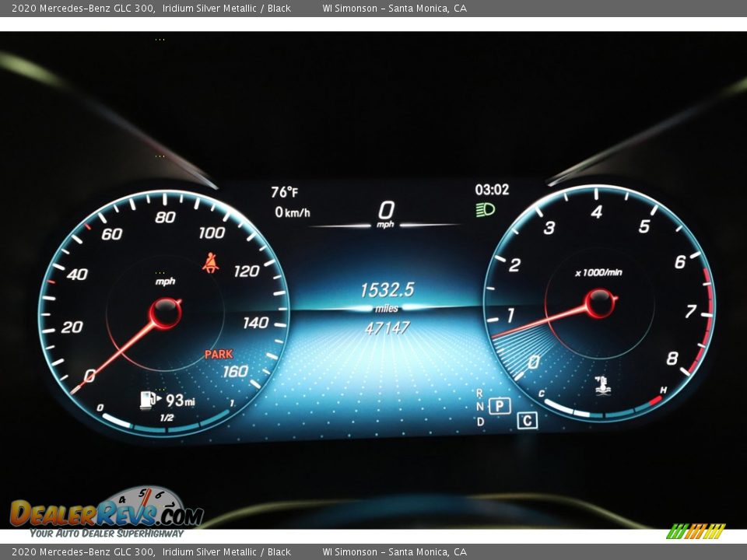
Task: Click the 160 mark on speedometer
Action: point(235,371)
